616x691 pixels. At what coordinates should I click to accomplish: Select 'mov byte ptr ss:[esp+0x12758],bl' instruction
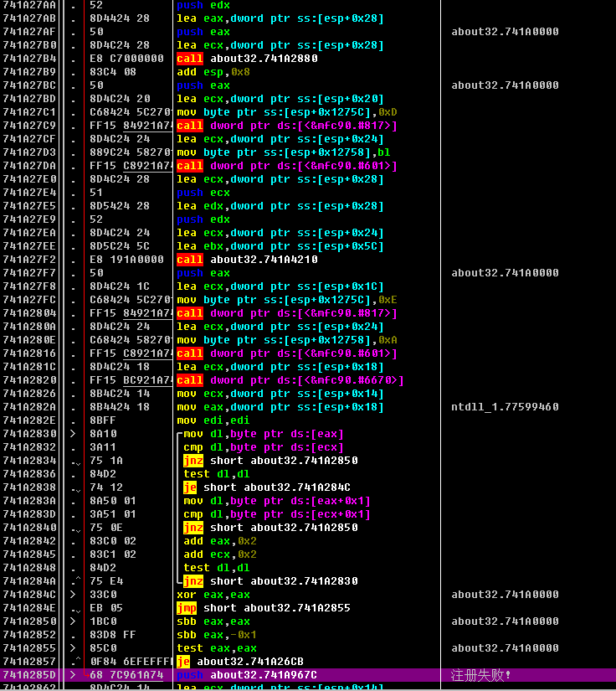pos(283,152)
